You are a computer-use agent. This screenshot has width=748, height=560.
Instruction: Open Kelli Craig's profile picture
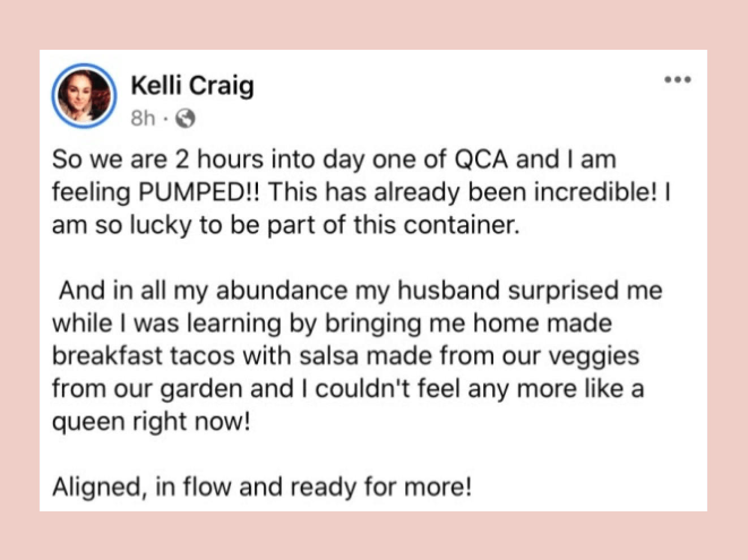(x=84, y=96)
